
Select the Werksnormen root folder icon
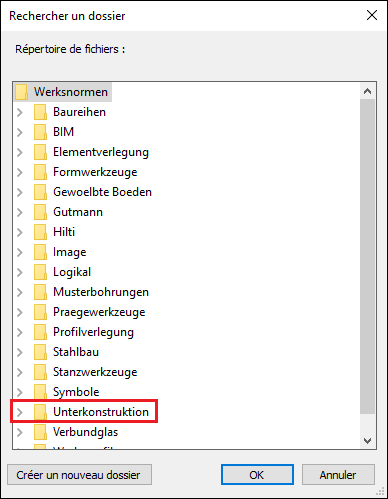21,92
